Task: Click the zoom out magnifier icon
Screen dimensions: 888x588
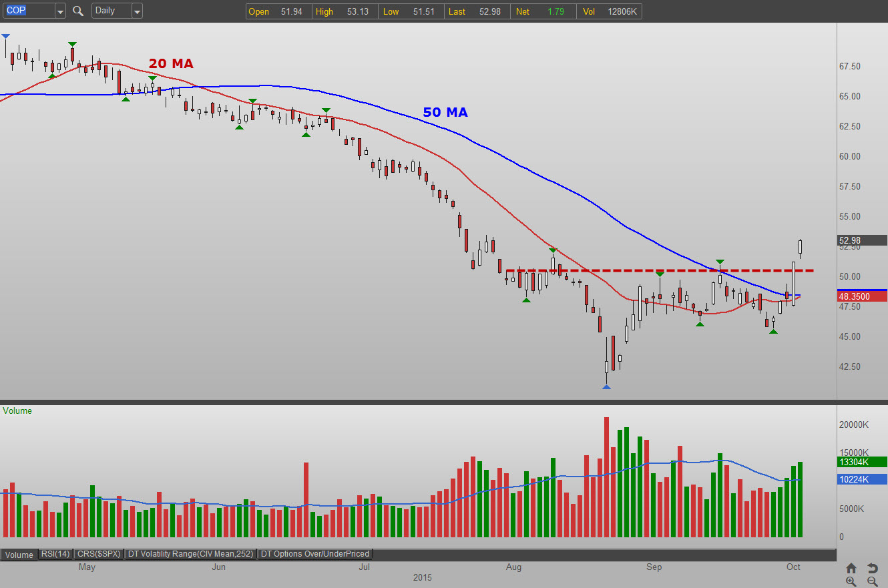Action: pyautogui.click(x=872, y=581)
